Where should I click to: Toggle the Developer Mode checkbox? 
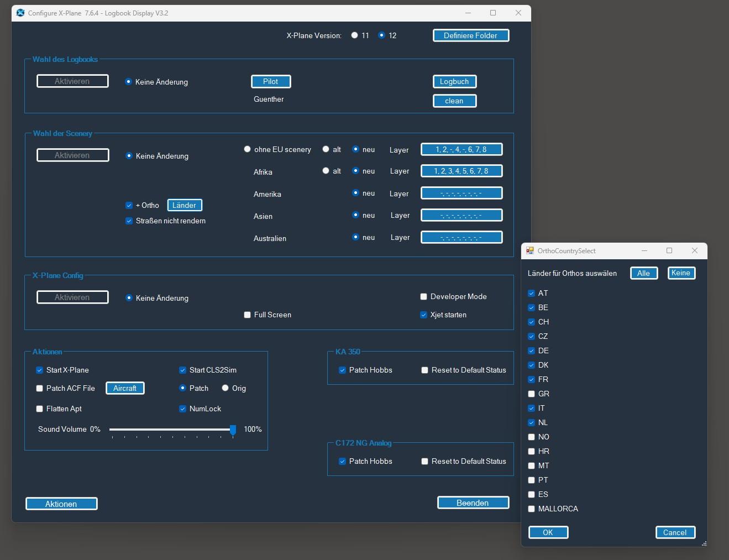(424, 296)
